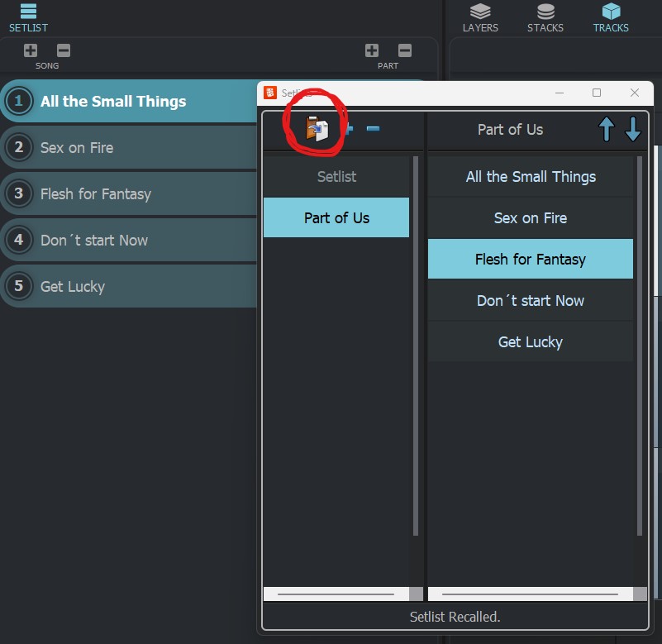
Task: Select Get Lucky in the dialog list
Action: tap(531, 341)
